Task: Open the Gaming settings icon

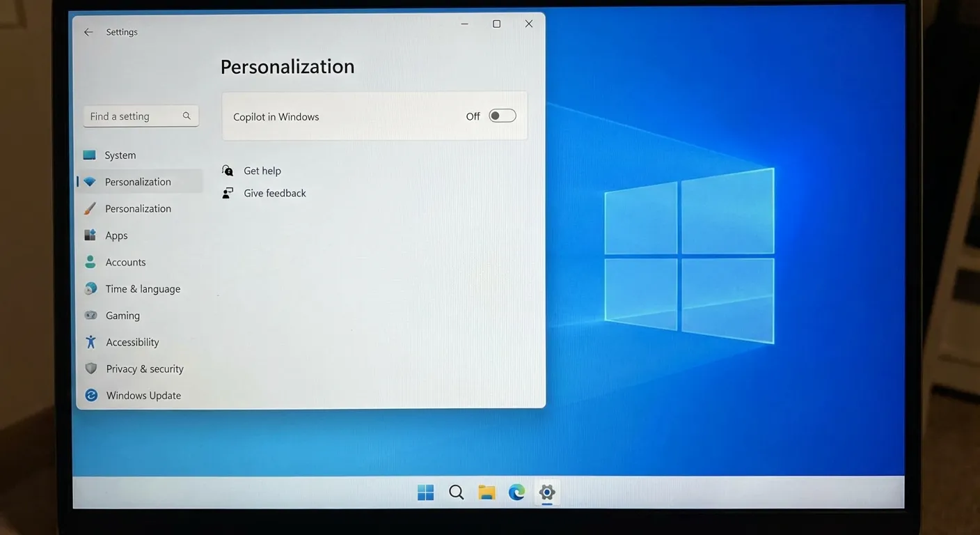Action: click(x=90, y=315)
